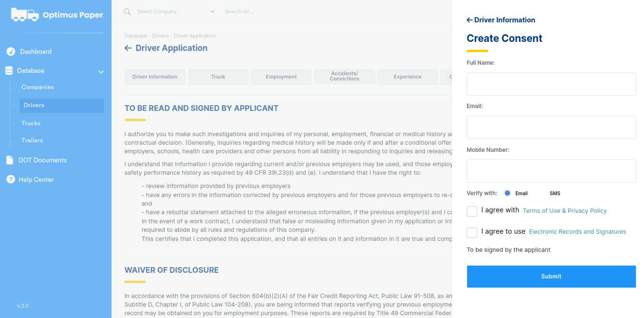The width and height of the screenshot is (644, 318).
Task: Open Trucks in the sidebar
Action: [x=31, y=123]
